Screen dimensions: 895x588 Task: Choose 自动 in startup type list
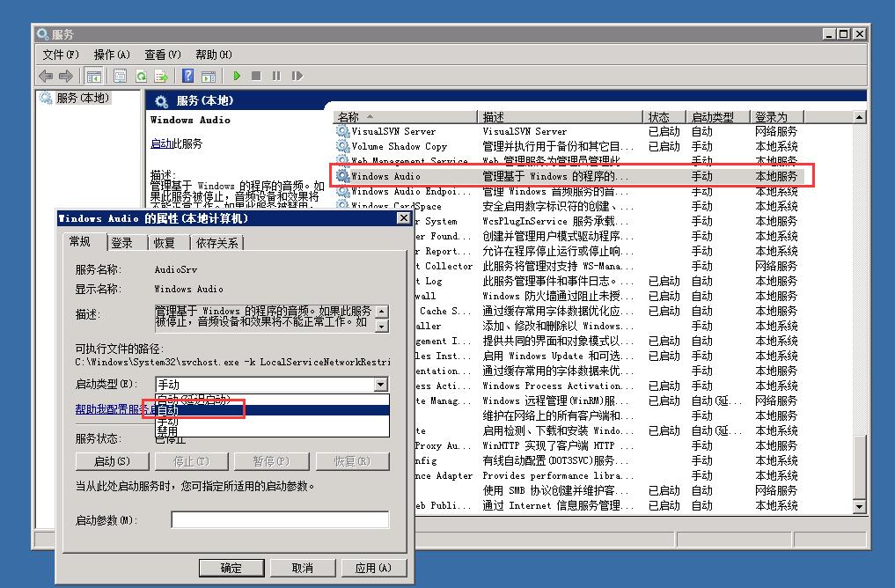[x=272, y=410]
